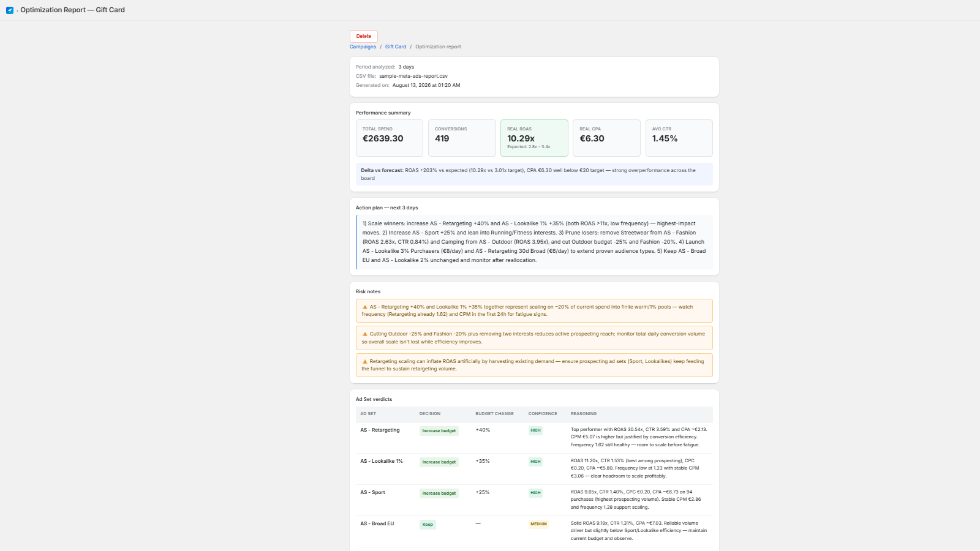Click the REASONING column header
The width and height of the screenshot is (980, 551).
point(584,414)
